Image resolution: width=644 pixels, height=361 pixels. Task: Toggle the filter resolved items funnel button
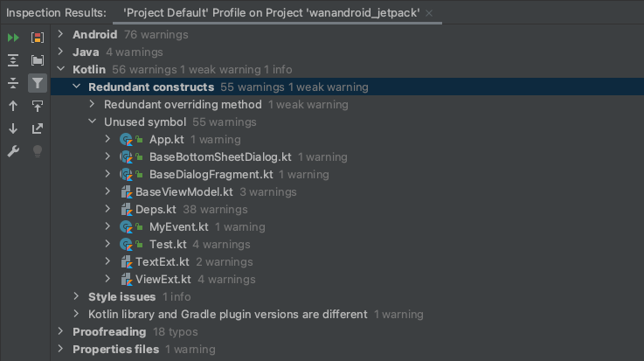click(x=38, y=83)
